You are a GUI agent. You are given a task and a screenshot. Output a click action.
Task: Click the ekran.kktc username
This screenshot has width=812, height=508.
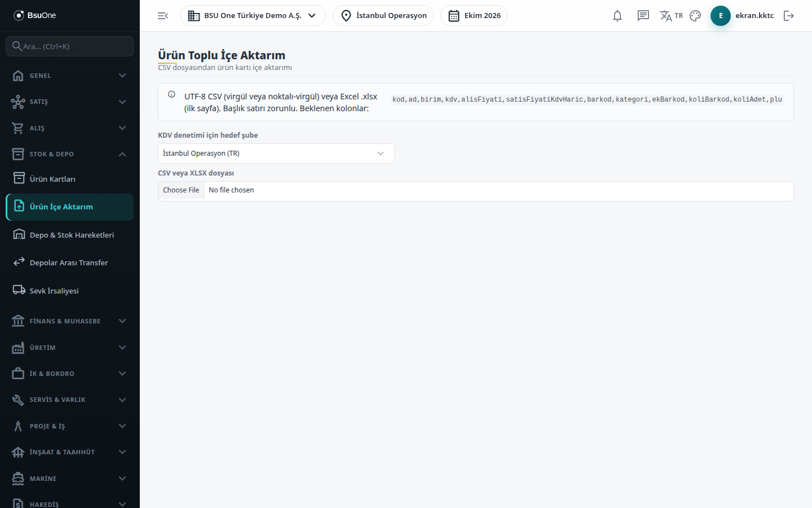(754, 16)
